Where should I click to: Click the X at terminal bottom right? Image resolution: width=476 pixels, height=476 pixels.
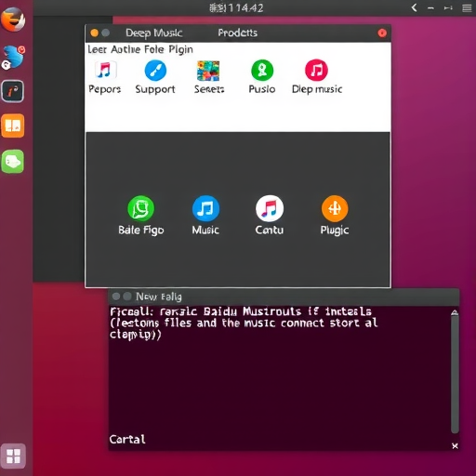click(x=455, y=446)
